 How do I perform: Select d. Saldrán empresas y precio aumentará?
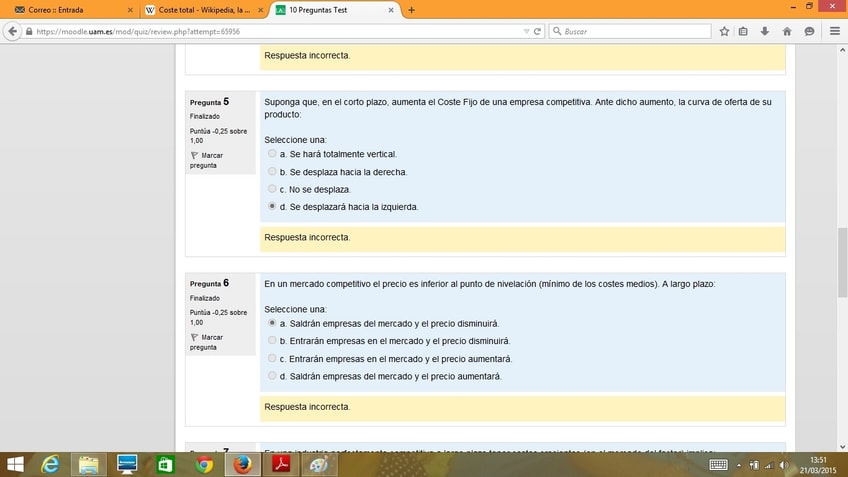[x=272, y=375]
